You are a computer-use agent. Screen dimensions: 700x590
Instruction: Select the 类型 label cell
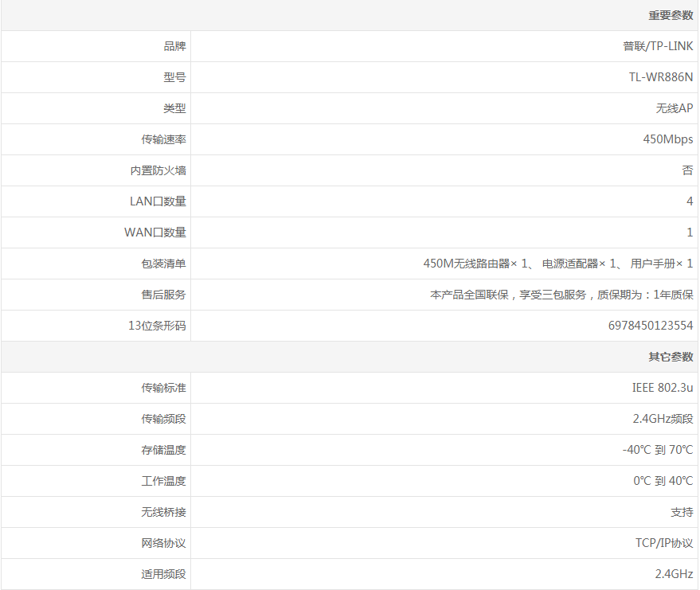96,108
